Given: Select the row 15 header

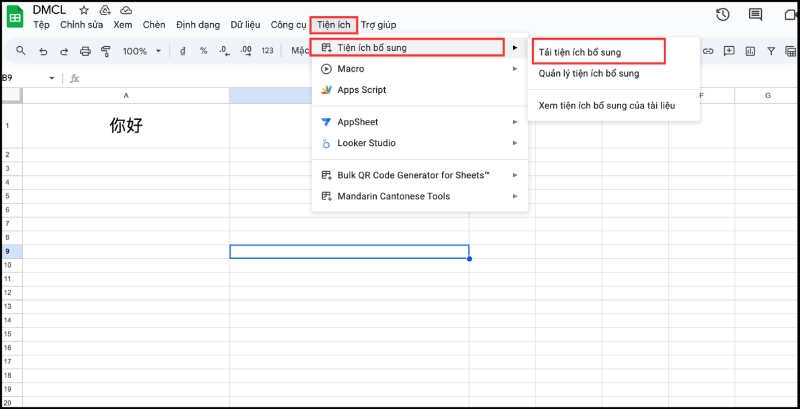Looking at the screenshot, I should (x=11, y=334).
